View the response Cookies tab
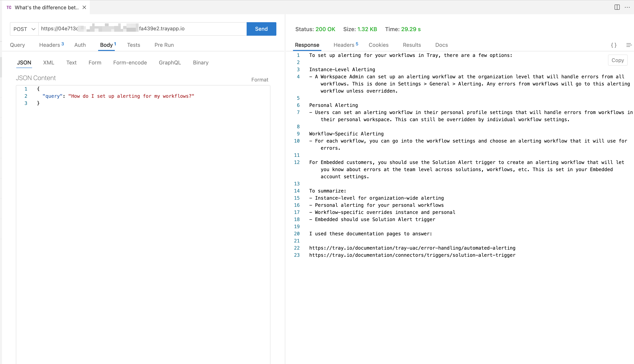634x364 pixels. (378, 45)
